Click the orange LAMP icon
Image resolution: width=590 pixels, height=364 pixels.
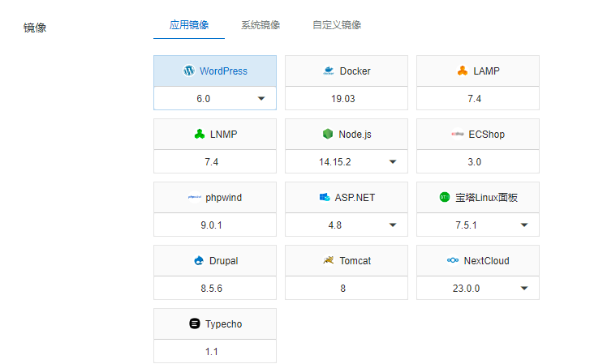[463, 71]
